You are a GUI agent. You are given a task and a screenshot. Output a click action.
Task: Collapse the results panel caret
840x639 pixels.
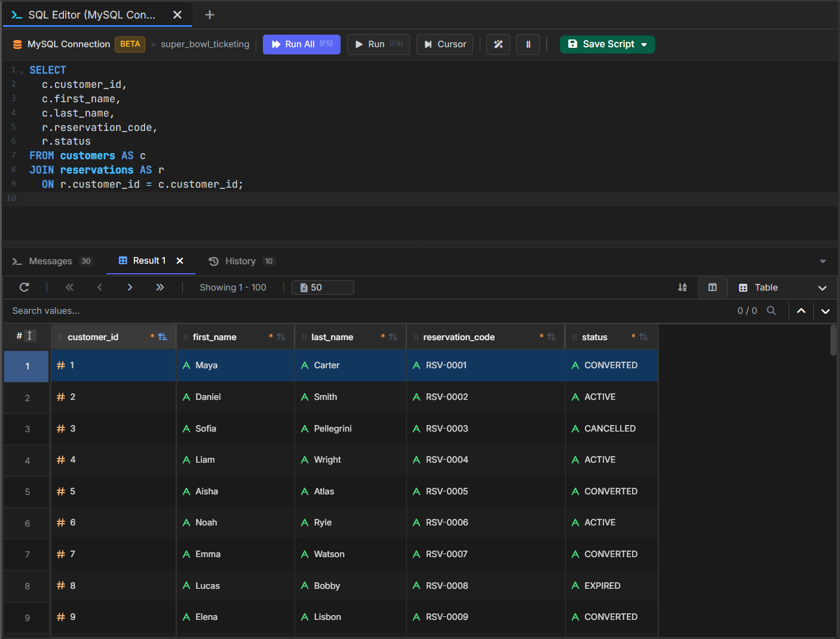click(x=823, y=261)
